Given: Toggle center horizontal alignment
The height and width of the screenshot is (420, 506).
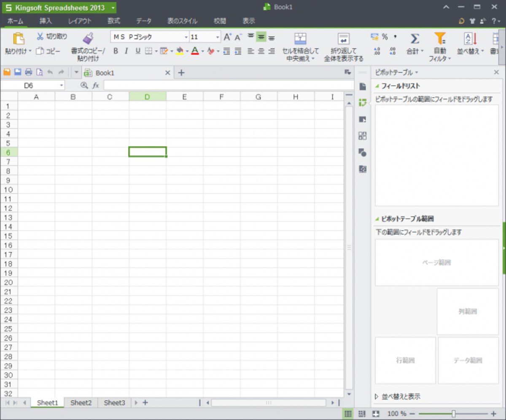Looking at the screenshot, I should 261,51.
